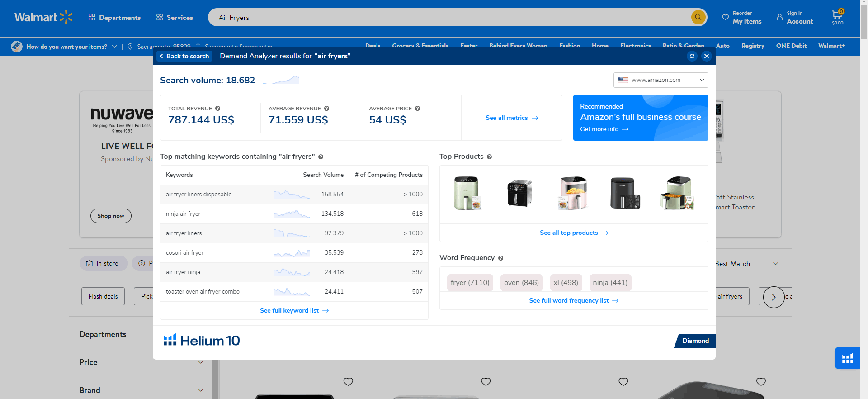Open fourth top product black air fryer thumbnail
This screenshot has width=868, height=399.
coord(625,193)
